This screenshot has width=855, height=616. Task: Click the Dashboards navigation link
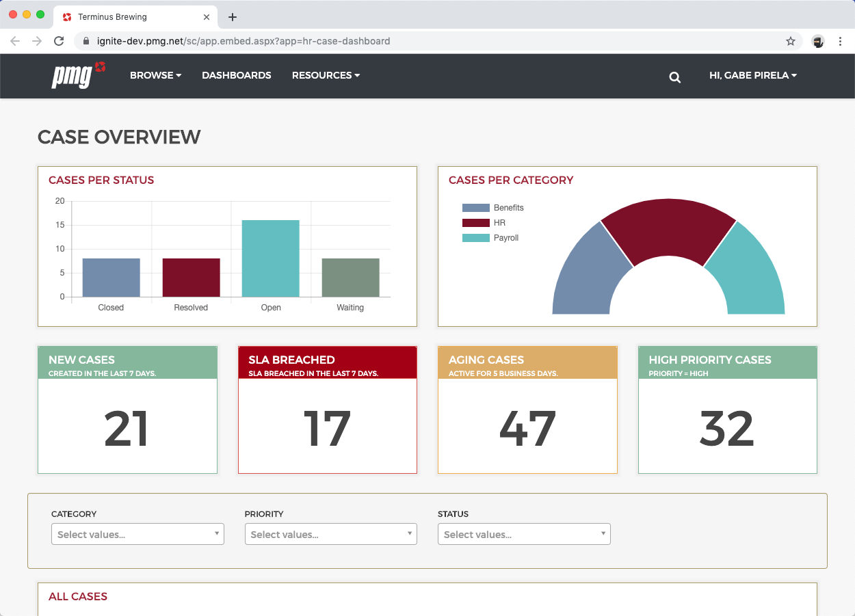click(237, 75)
